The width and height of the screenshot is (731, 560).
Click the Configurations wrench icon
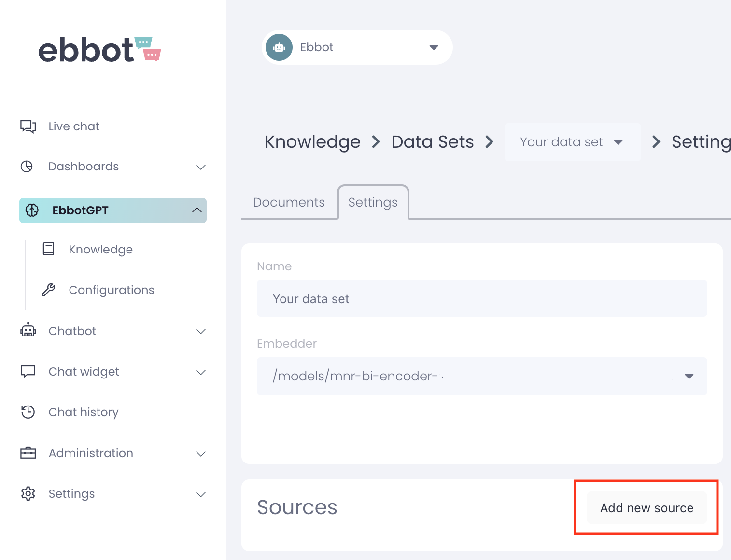(x=48, y=290)
